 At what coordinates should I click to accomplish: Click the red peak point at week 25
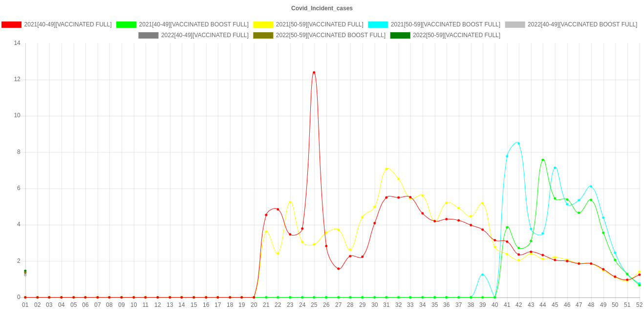tap(314, 72)
